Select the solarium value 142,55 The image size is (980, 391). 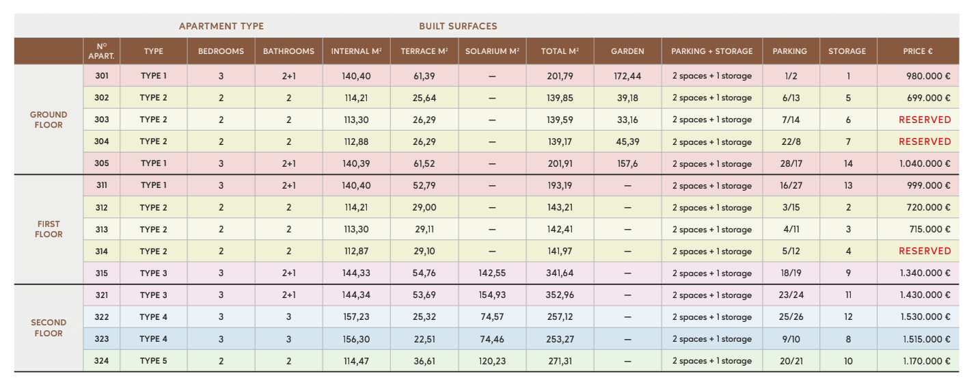[x=492, y=273]
